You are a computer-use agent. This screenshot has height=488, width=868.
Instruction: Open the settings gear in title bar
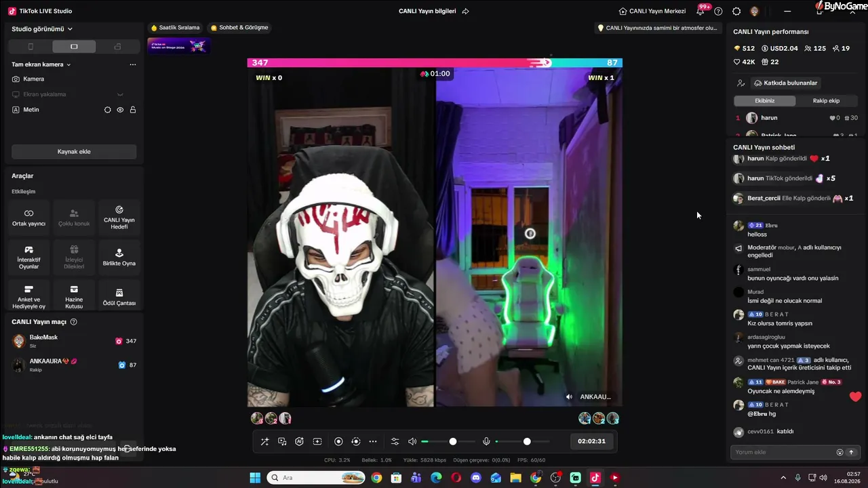tap(736, 11)
